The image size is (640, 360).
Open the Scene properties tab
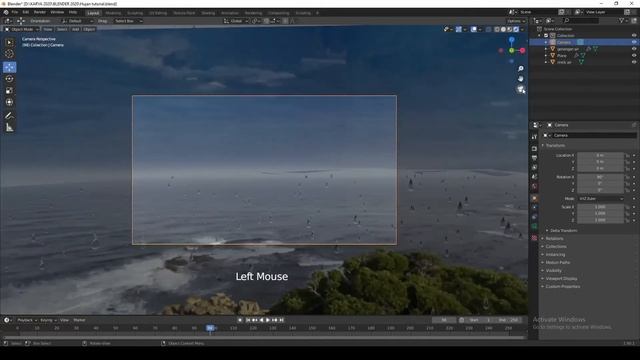coord(534,177)
